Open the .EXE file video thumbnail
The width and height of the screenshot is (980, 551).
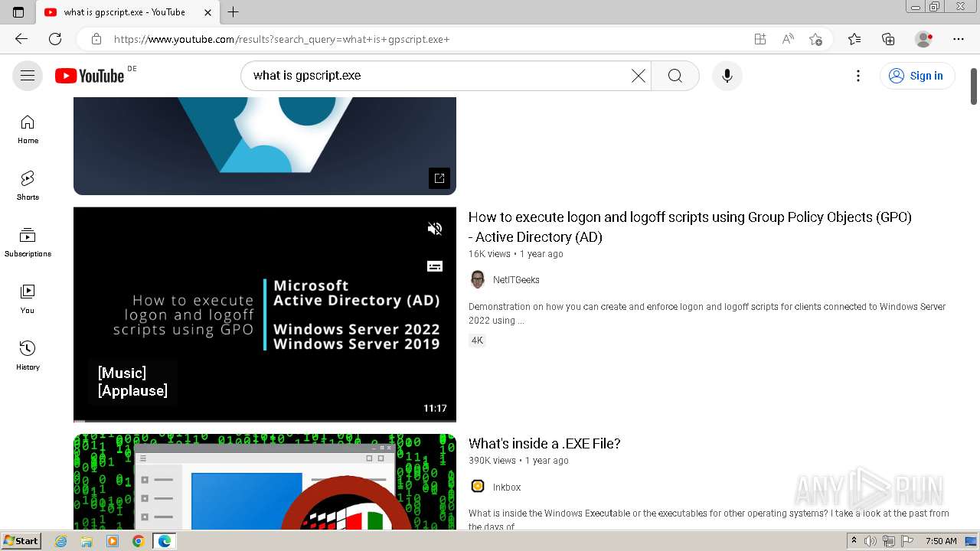click(x=265, y=482)
